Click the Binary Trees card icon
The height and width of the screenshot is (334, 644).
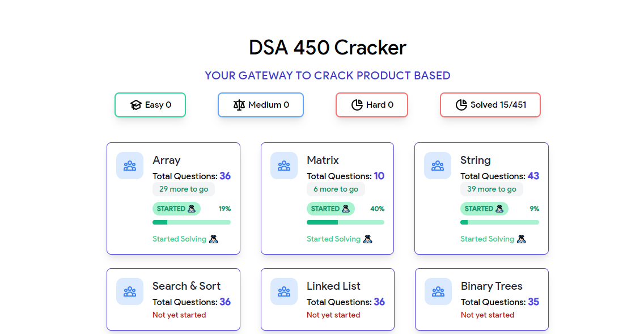438,291
